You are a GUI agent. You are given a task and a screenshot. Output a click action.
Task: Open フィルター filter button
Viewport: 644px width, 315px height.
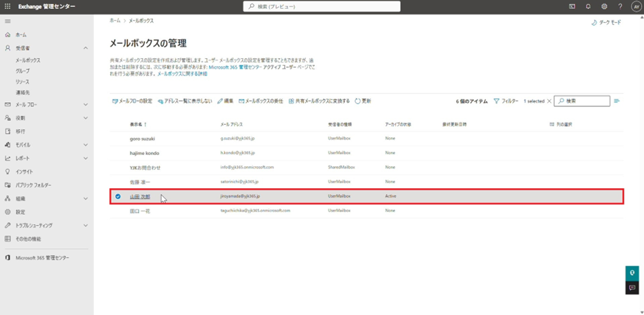pos(506,101)
